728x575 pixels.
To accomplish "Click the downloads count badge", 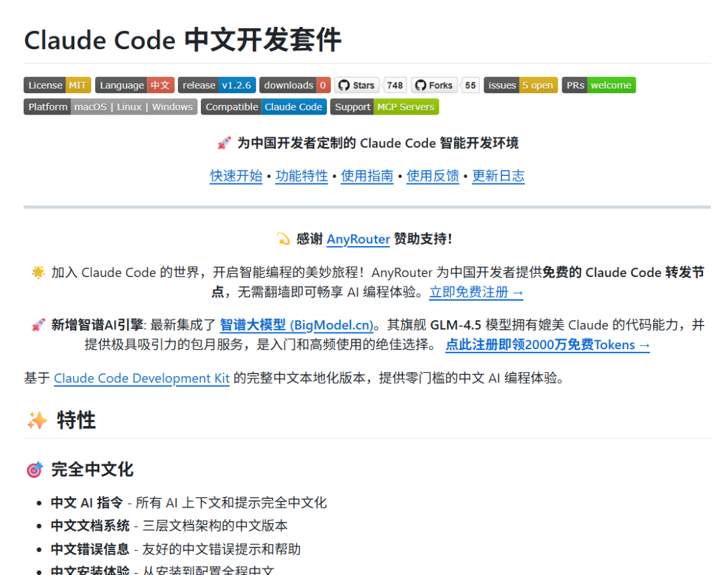I will 295,85.
